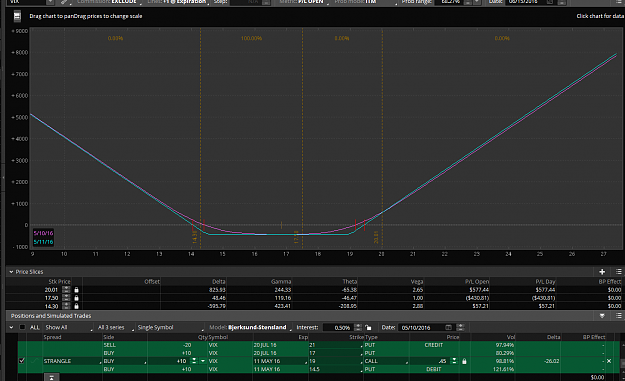The height and width of the screenshot is (381, 625).
Task: Toggle lock on the 14.30 price slice
Action: coord(77,306)
